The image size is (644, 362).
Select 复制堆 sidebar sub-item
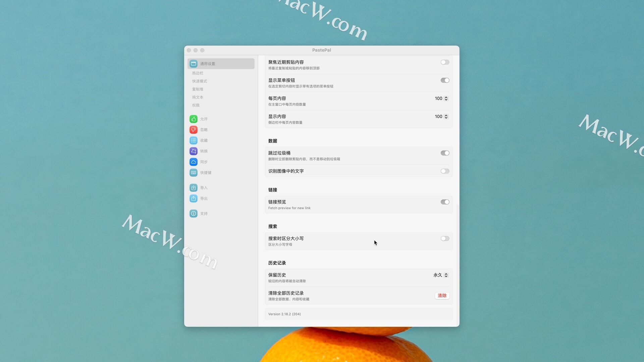(198, 89)
